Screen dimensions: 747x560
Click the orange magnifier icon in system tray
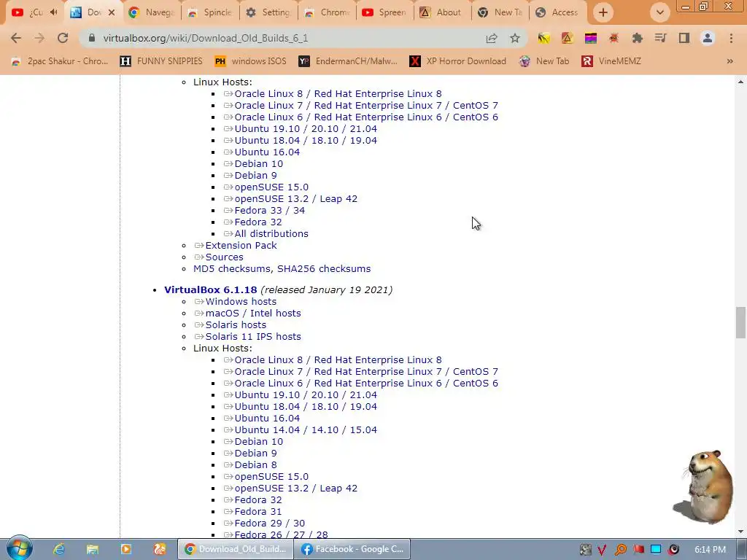(x=620, y=550)
